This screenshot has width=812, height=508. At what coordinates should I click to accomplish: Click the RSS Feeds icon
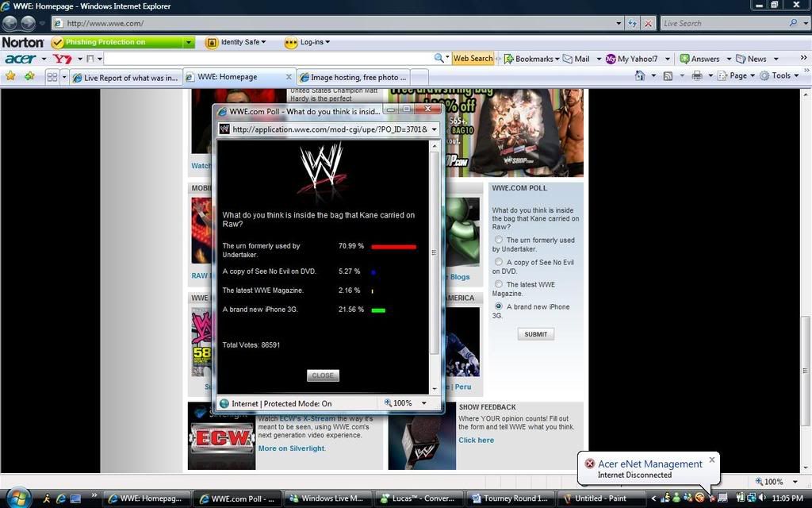[668, 76]
